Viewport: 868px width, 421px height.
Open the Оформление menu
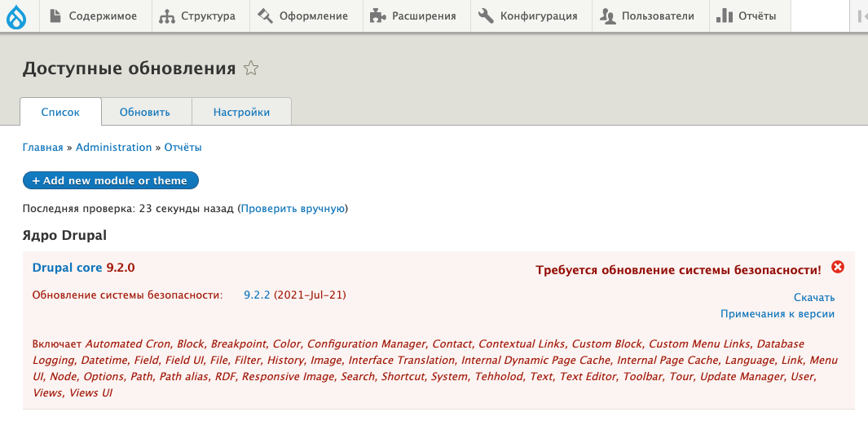pos(306,16)
